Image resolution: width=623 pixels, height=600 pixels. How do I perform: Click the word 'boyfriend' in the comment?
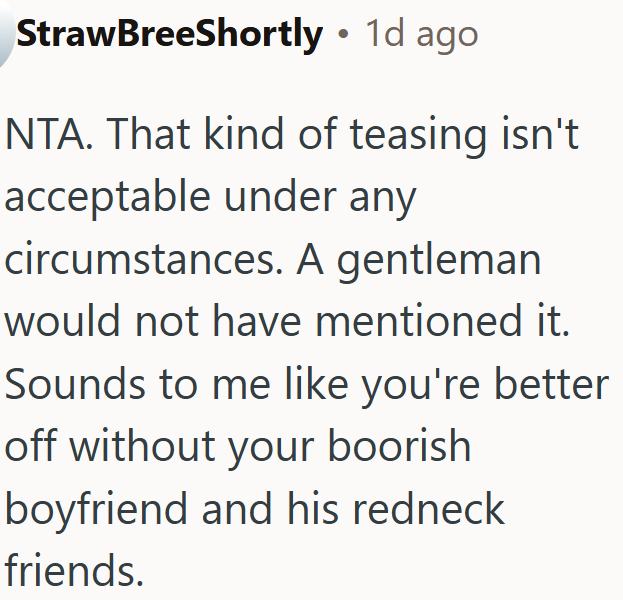coord(95,509)
